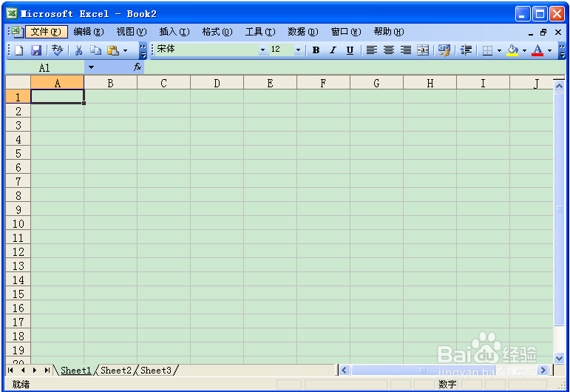The width and height of the screenshot is (570, 392).
Task: Open the 数据(D) menu
Action: tap(303, 32)
